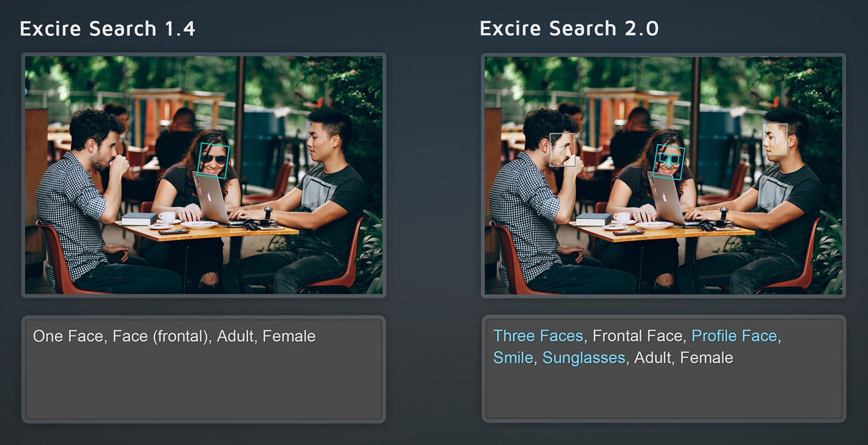Click the Female keyword in 2.0 box

[x=706, y=358]
